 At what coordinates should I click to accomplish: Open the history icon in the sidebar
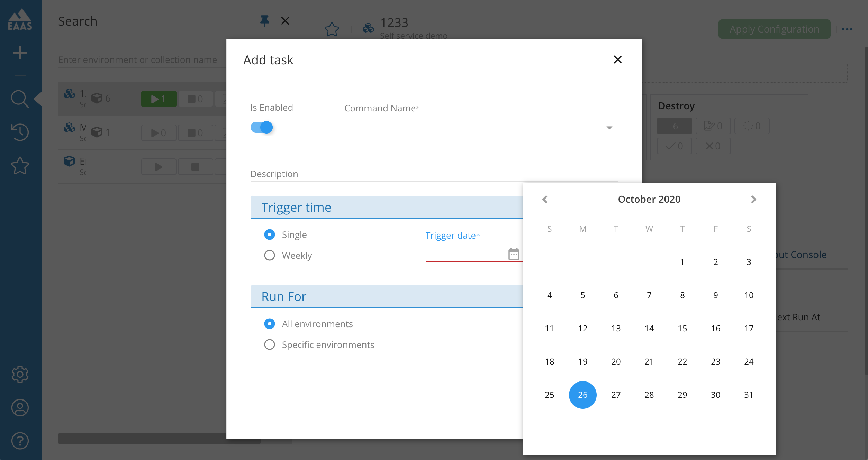20,132
